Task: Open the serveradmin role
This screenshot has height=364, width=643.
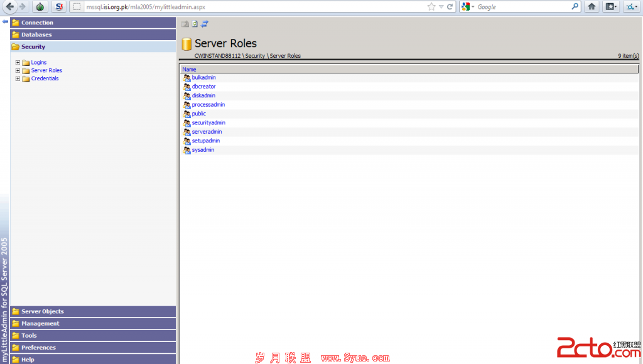Action: coord(207,132)
